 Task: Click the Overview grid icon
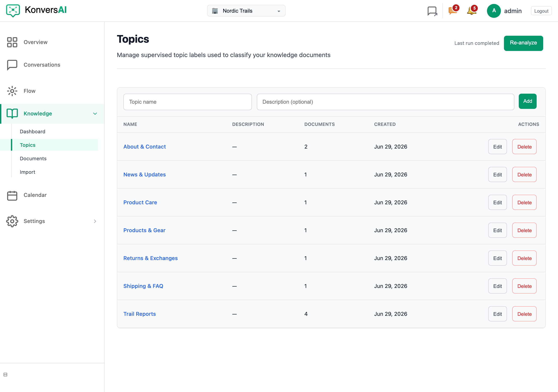pyautogui.click(x=12, y=42)
